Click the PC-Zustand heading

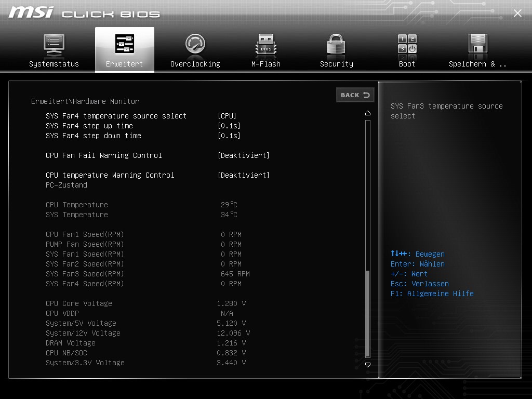(66, 185)
